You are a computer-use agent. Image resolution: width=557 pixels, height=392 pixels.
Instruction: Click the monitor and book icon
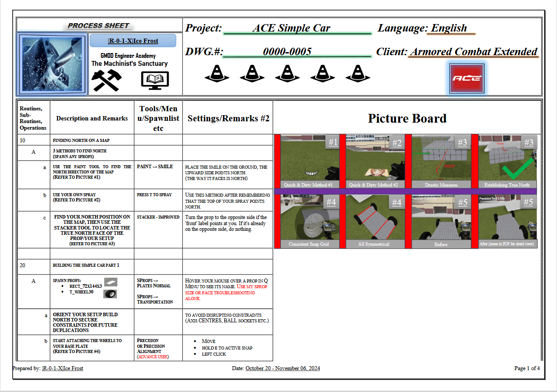tap(155, 79)
